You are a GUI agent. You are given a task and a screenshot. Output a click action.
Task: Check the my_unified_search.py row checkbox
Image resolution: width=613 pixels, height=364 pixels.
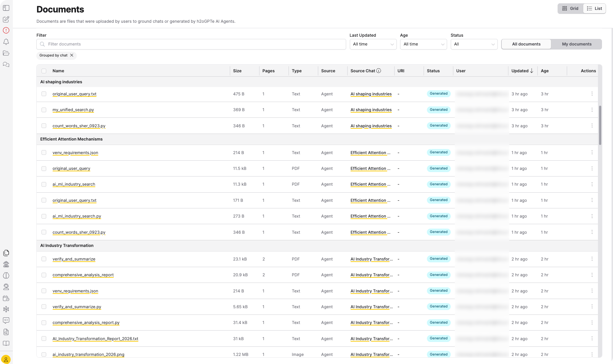click(44, 110)
